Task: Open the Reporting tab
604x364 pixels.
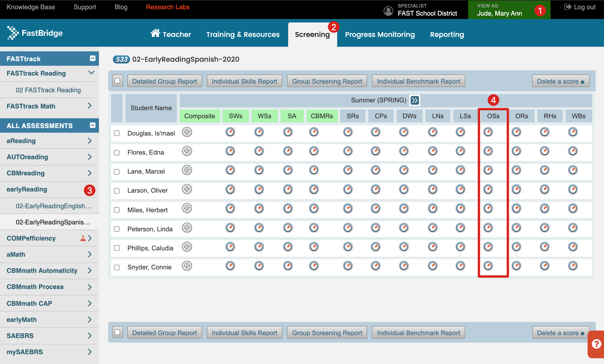Action: click(447, 34)
